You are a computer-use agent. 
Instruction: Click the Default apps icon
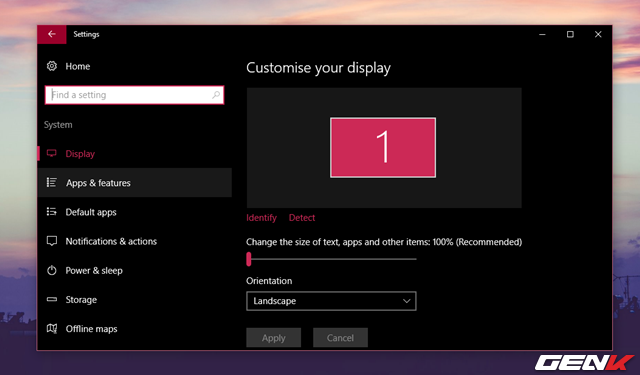51,212
